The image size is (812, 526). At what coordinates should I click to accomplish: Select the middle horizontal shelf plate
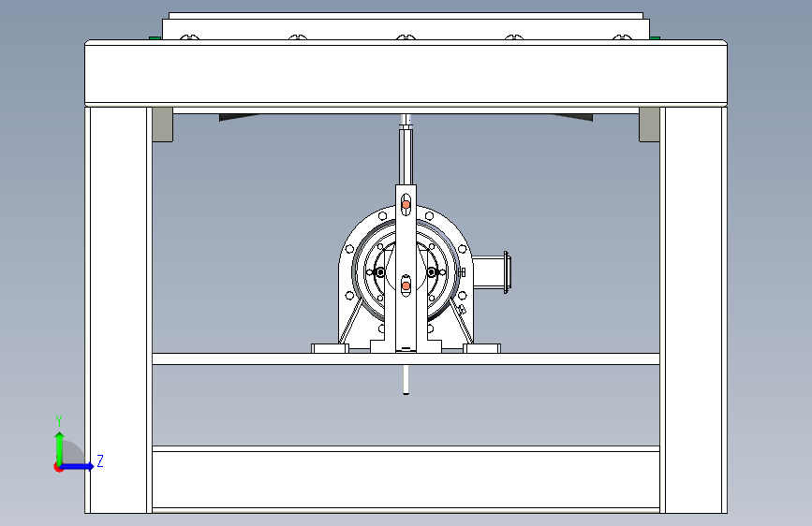(x=406, y=358)
